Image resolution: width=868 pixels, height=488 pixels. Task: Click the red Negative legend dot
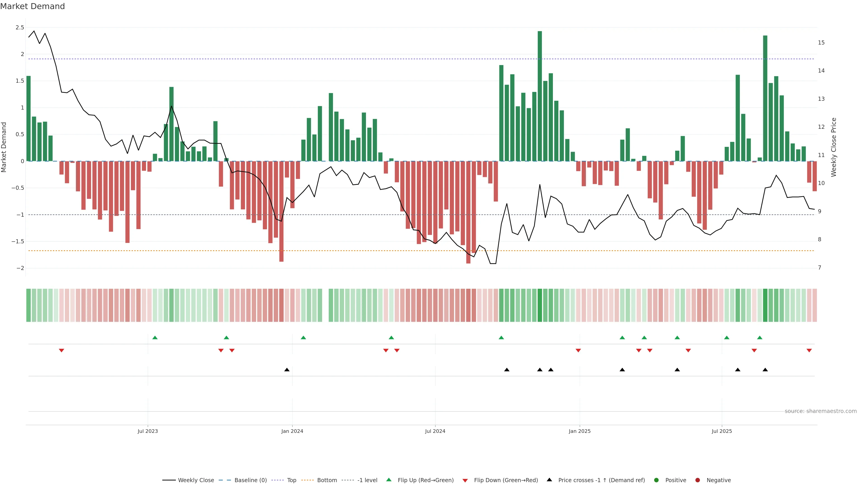click(x=698, y=480)
